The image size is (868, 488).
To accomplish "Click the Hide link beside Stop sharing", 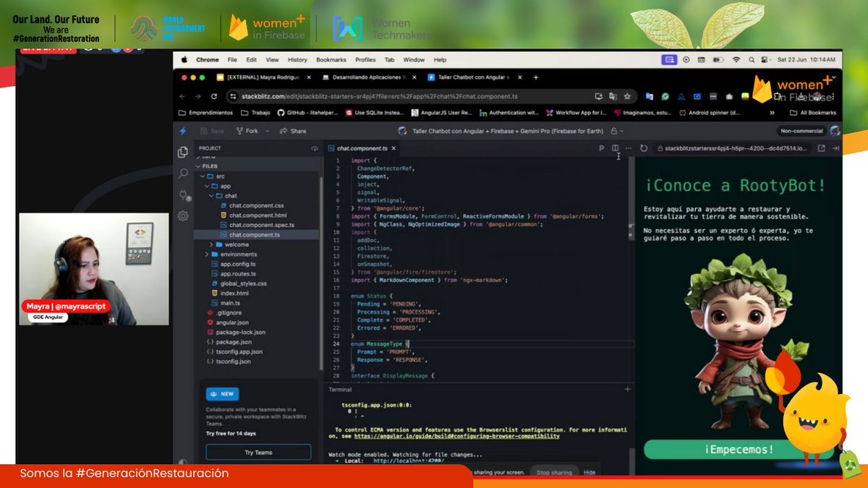I will click(590, 472).
